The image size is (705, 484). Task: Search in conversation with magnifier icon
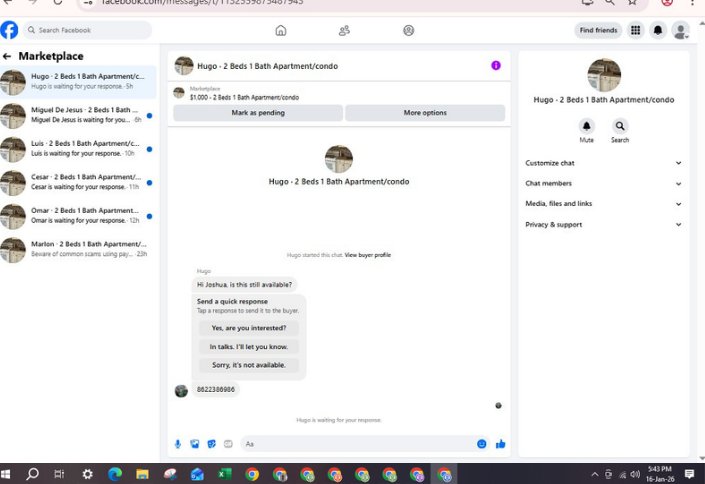coord(620,126)
